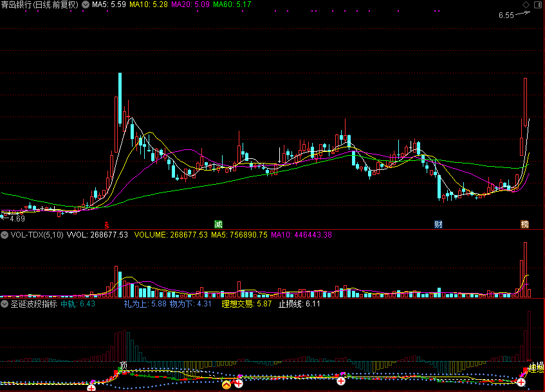Open the orange 榜 ranking marker
The width and height of the screenshot is (545, 392).
(x=524, y=225)
